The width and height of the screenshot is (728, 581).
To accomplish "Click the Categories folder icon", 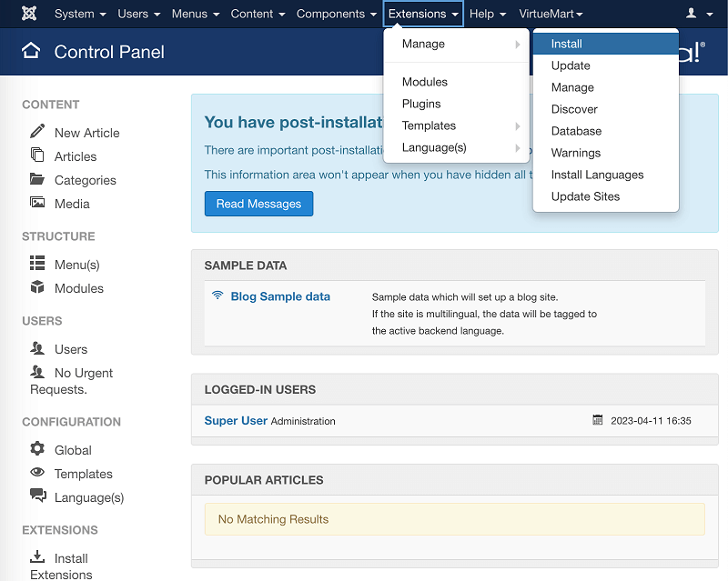I will coord(37,179).
